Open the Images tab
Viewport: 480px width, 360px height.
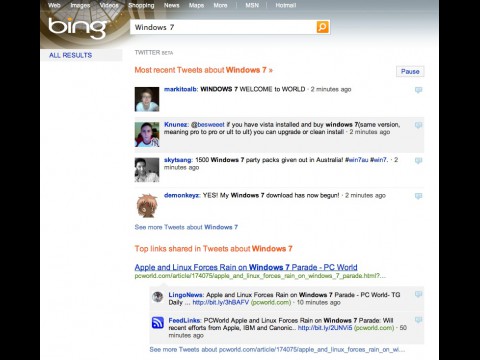point(80,5)
